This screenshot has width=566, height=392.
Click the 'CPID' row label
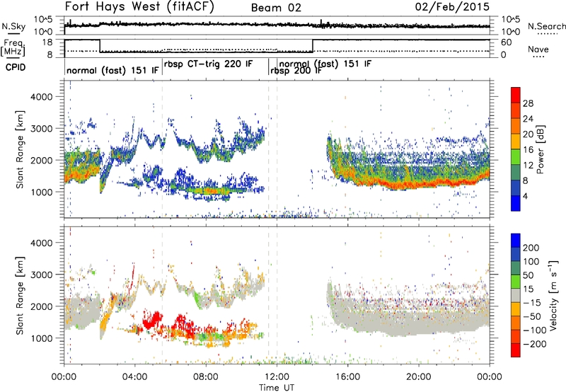tap(16, 67)
